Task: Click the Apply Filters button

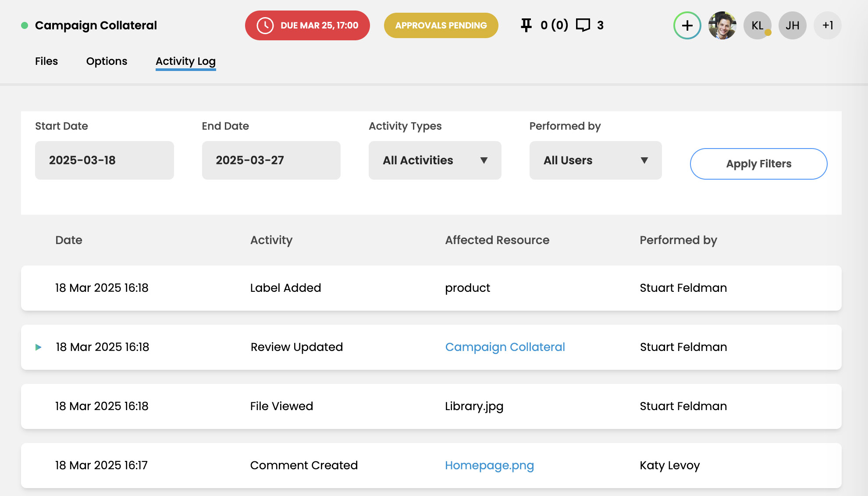Action: [758, 164]
